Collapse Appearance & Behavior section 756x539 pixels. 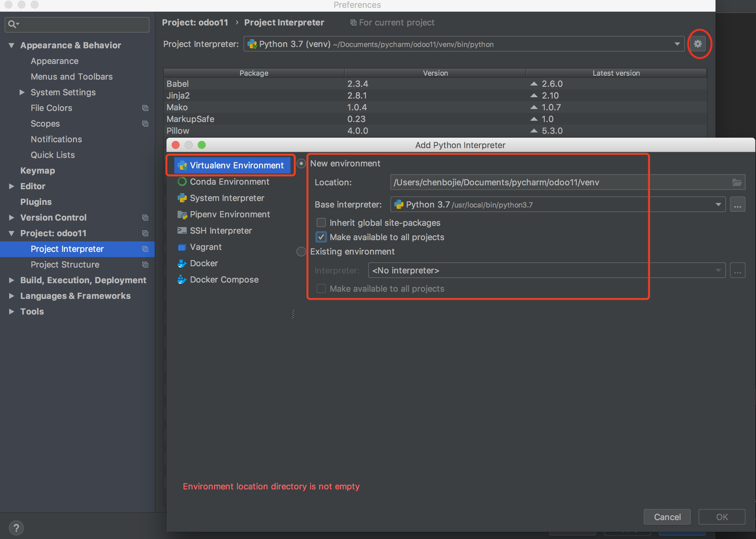tap(12, 45)
